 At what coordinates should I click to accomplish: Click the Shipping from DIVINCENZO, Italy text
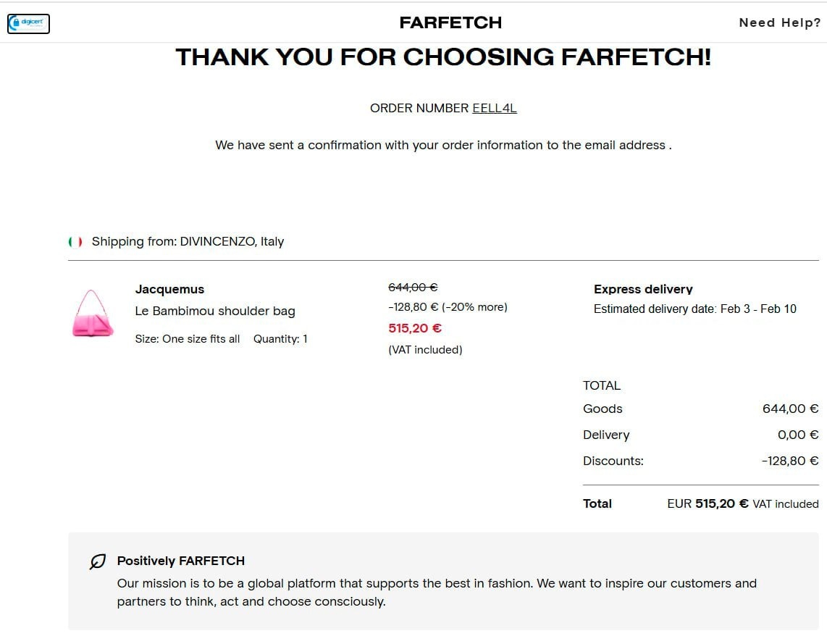188,241
